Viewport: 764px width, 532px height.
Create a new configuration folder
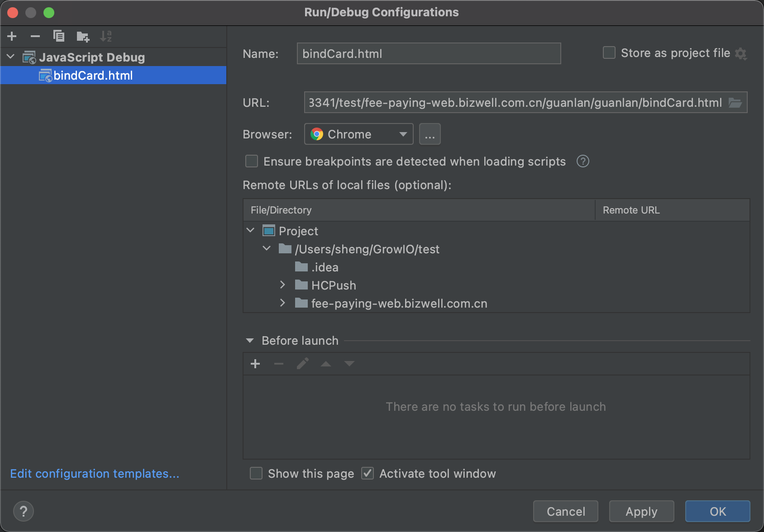point(83,36)
